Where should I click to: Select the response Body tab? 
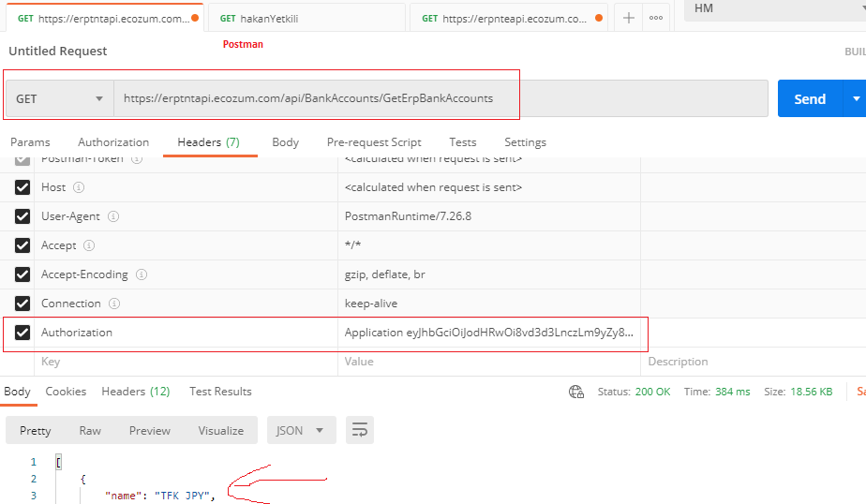(17, 392)
